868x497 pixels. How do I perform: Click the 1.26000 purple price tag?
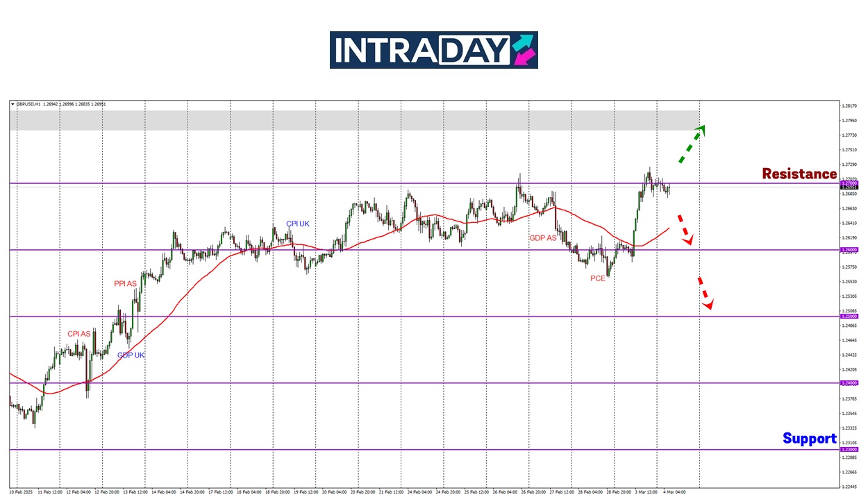tap(849, 250)
